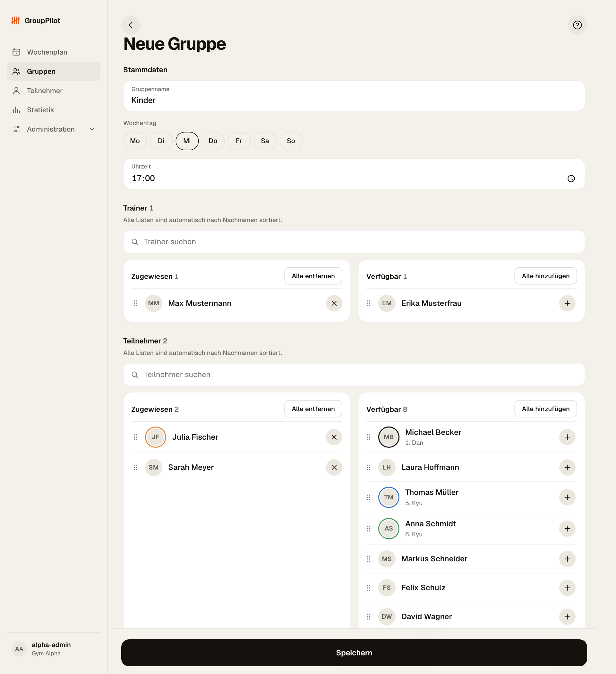Screen dimensions: 616x674
Task: Expand the Administration menu chevron
Action: click(92, 129)
